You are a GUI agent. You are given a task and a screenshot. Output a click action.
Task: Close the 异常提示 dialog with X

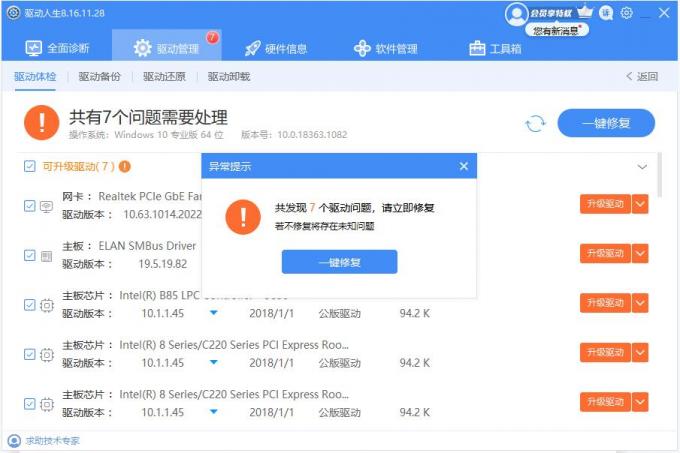[x=463, y=166]
